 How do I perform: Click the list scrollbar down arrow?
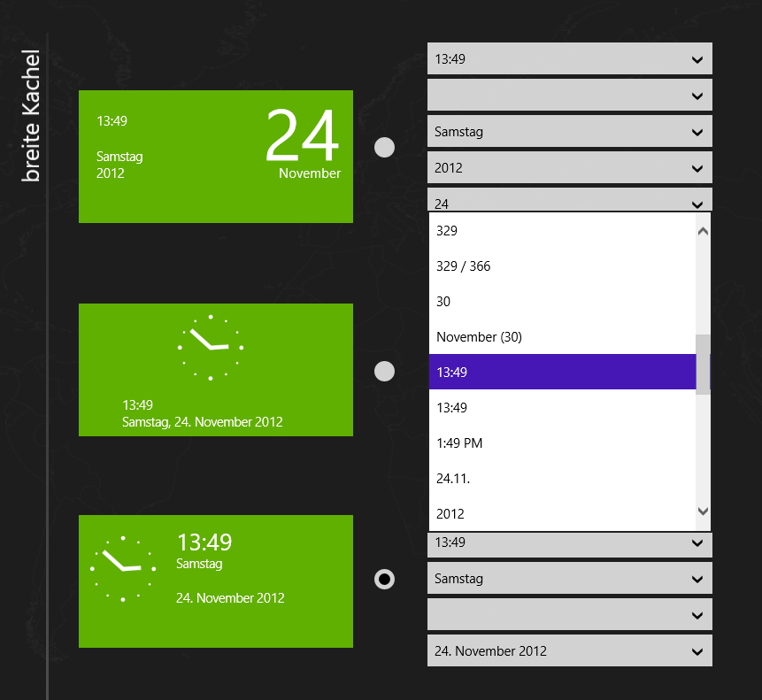point(703,511)
